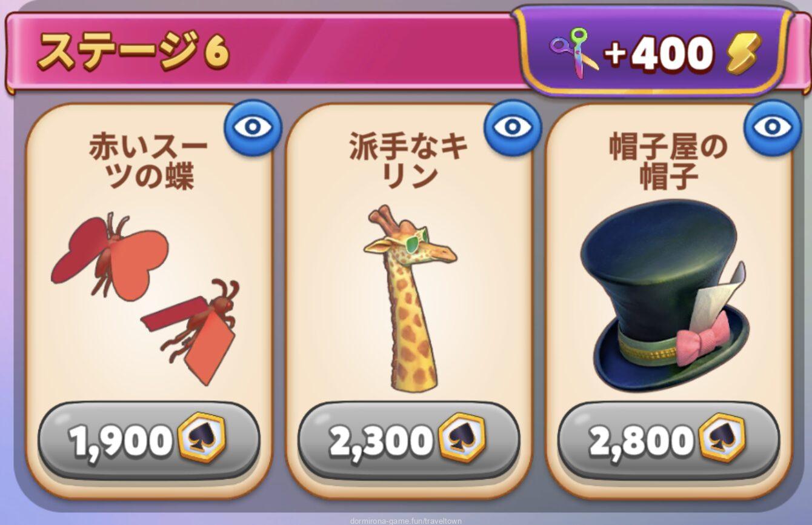Click the eye icon on 帽子屋の帽子 card
This screenshot has height=525, width=812.
point(773,128)
